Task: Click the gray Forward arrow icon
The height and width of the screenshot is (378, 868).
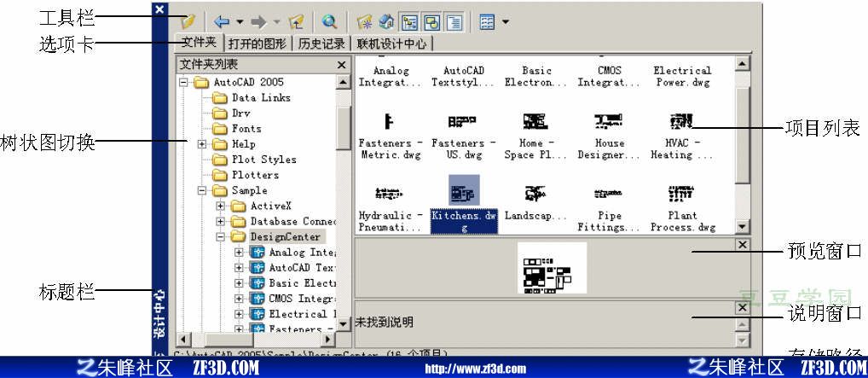Action: [258, 22]
